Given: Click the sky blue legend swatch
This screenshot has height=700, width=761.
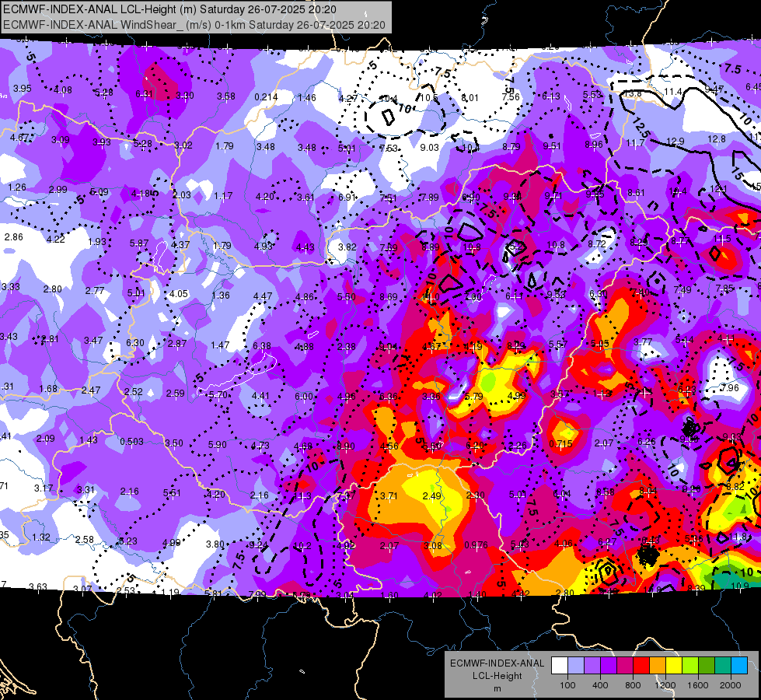Looking at the screenshot, I should (x=739, y=666).
